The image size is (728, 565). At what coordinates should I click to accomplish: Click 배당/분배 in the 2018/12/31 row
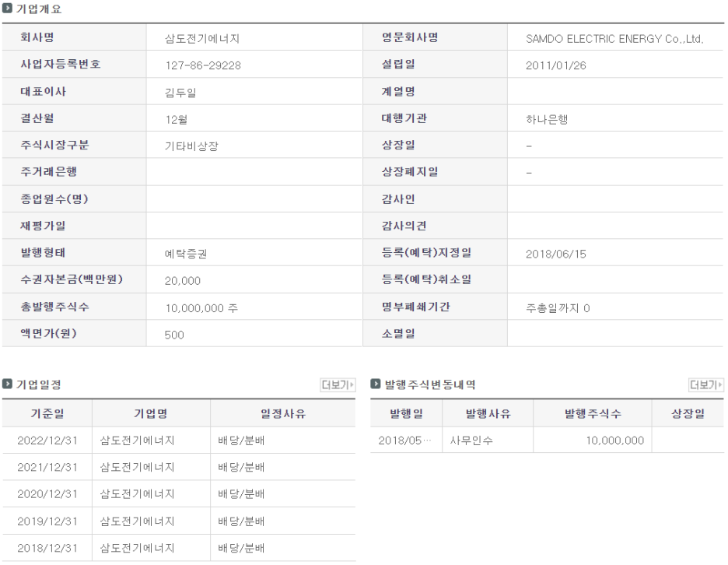(x=241, y=549)
